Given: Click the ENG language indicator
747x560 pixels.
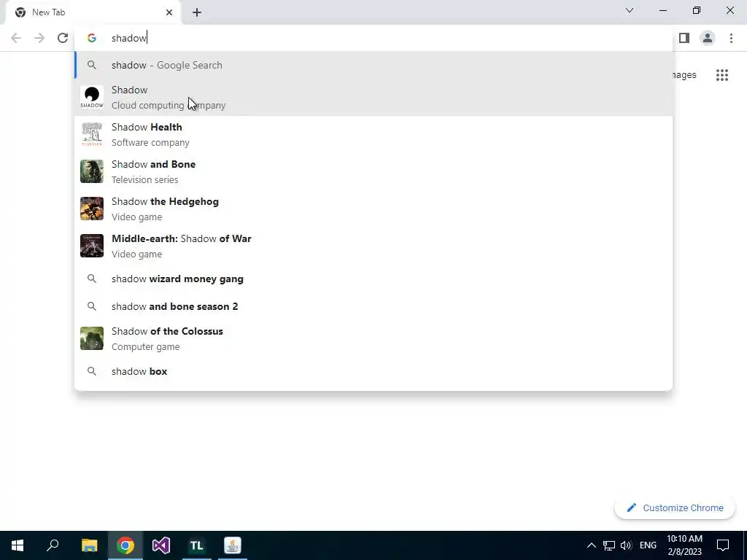Looking at the screenshot, I should point(648,545).
